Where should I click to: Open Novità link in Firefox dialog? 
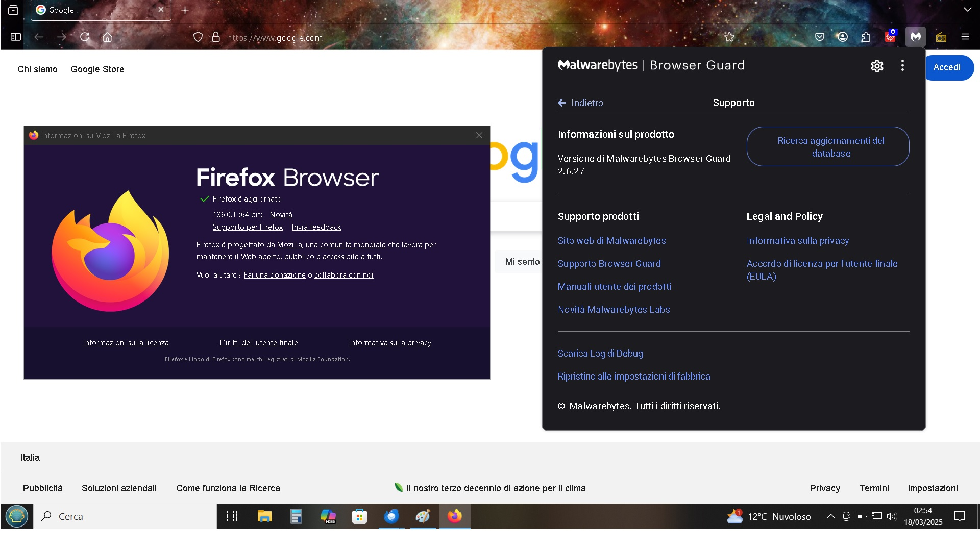coord(281,214)
